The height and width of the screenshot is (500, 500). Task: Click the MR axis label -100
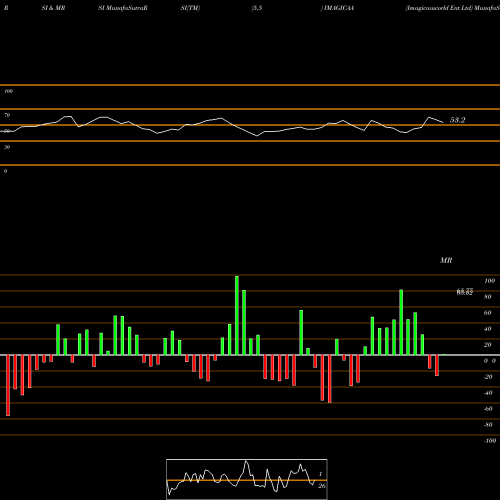pos(490,441)
